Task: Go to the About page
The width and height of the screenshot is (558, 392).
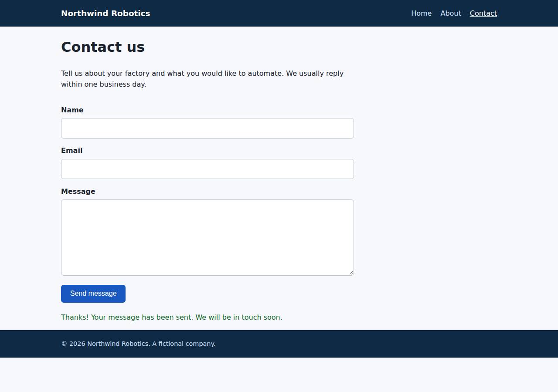Action: click(450, 14)
